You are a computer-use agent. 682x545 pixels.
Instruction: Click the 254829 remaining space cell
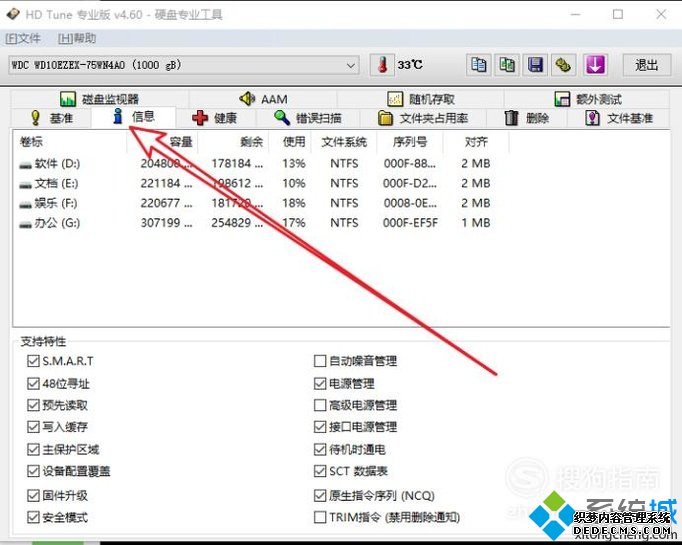(x=237, y=223)
